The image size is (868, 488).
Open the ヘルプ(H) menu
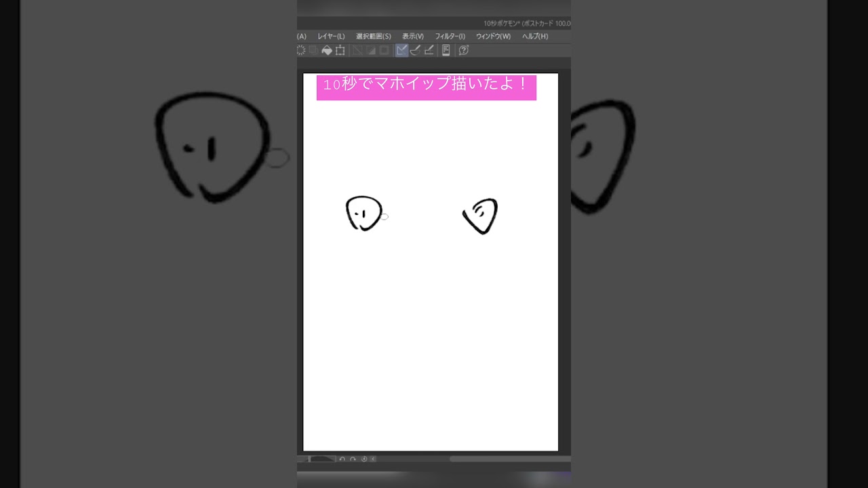pos(535,36)
